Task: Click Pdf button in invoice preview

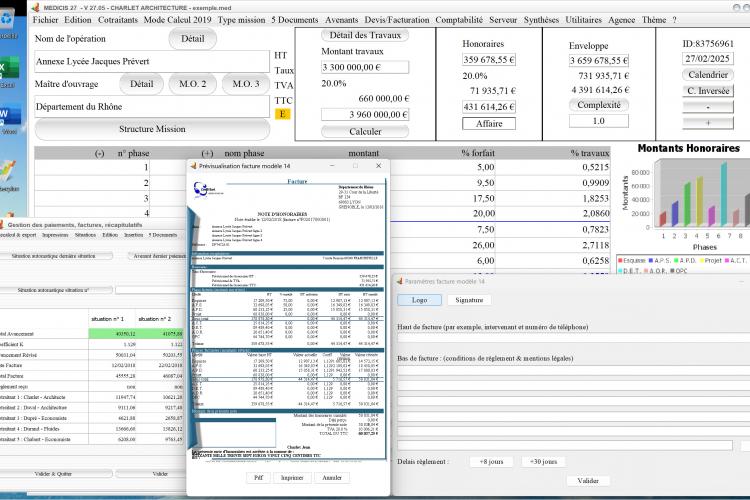Action: tap(258, 478)
